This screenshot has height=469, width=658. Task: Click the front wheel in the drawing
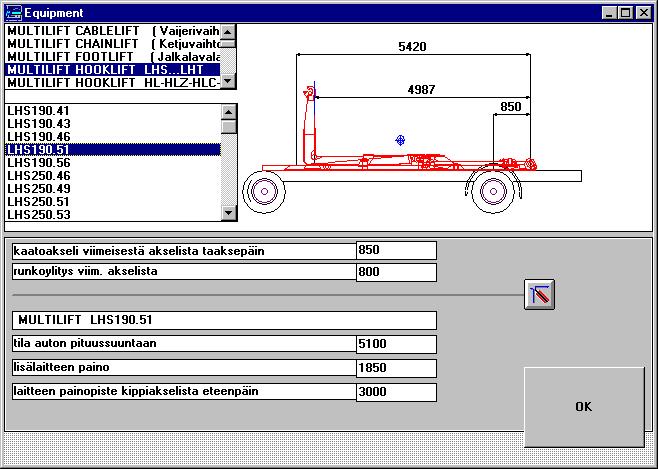(x=264, y=192)
